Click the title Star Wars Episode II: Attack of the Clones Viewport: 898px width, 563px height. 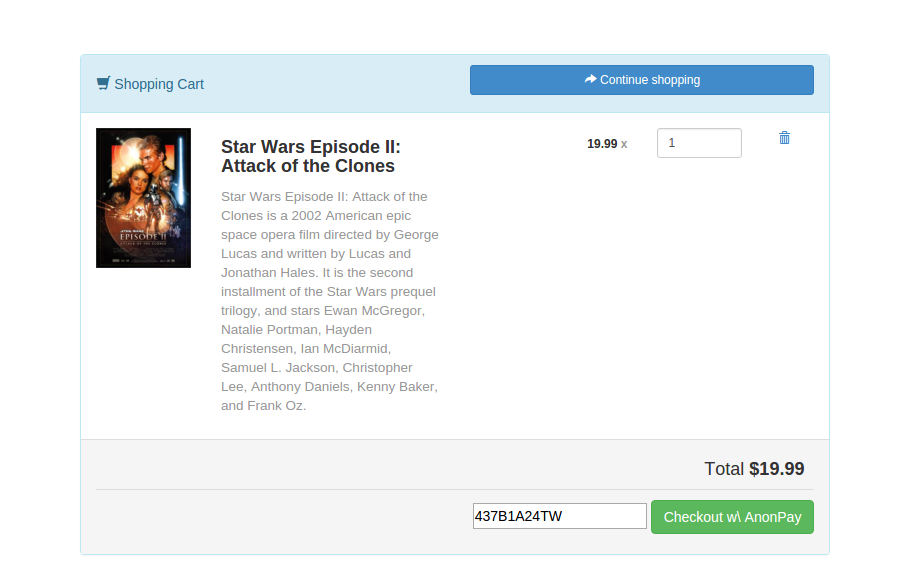311,156
